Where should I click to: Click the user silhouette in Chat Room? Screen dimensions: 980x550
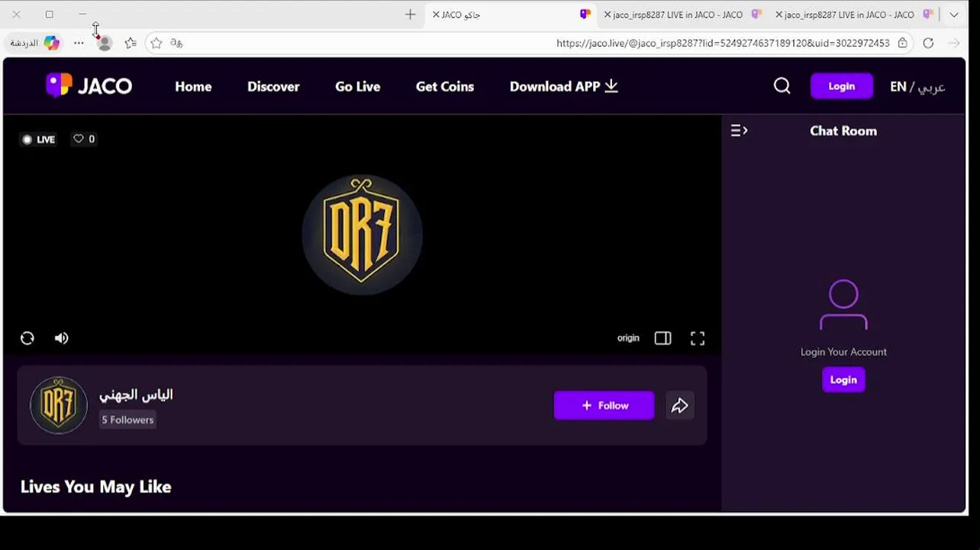tap(843, 305)
